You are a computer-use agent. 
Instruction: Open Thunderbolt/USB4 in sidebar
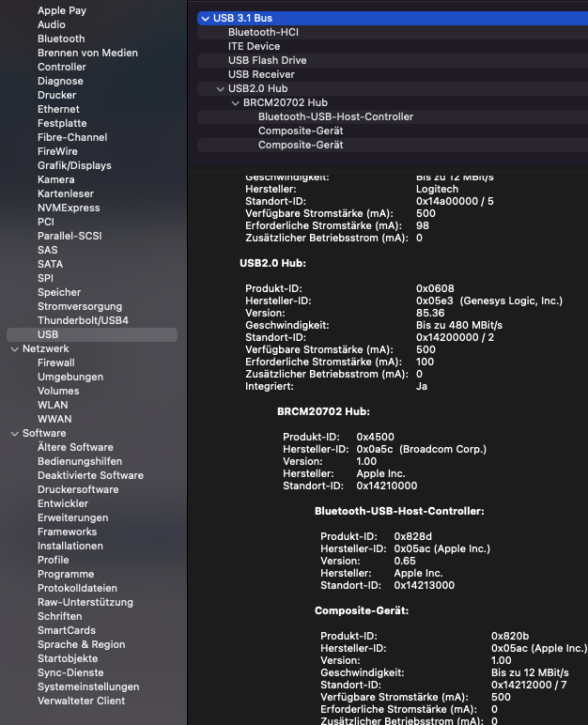tap(83, 321)
